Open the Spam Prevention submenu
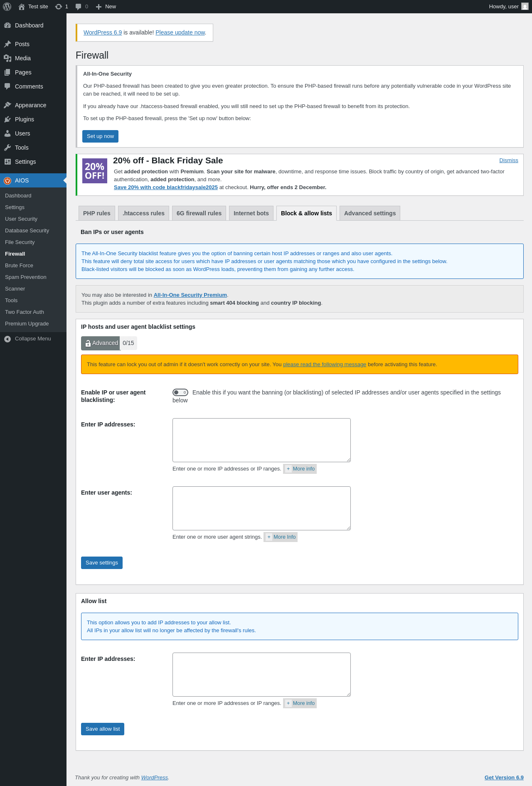Viewport: 532px width, 786px height. click(x=33, y=277)
